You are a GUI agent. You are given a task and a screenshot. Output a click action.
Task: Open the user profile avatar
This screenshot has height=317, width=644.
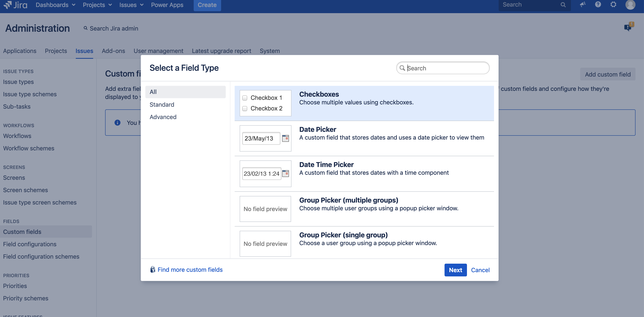630,5
